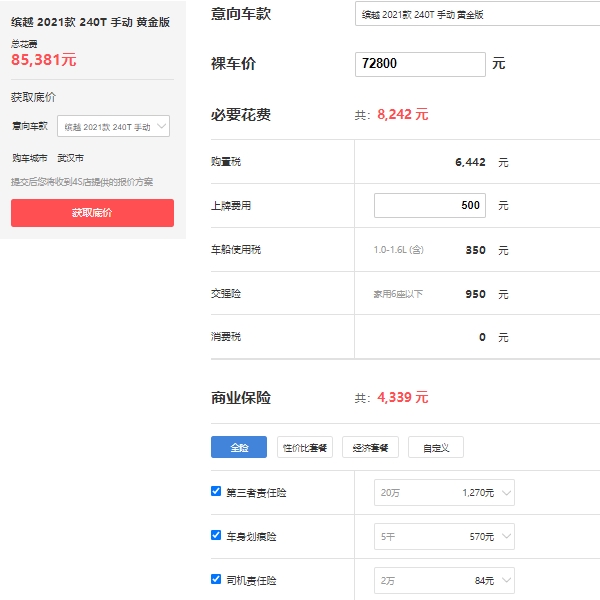Click the red 获取底价 button

[92, 213]
